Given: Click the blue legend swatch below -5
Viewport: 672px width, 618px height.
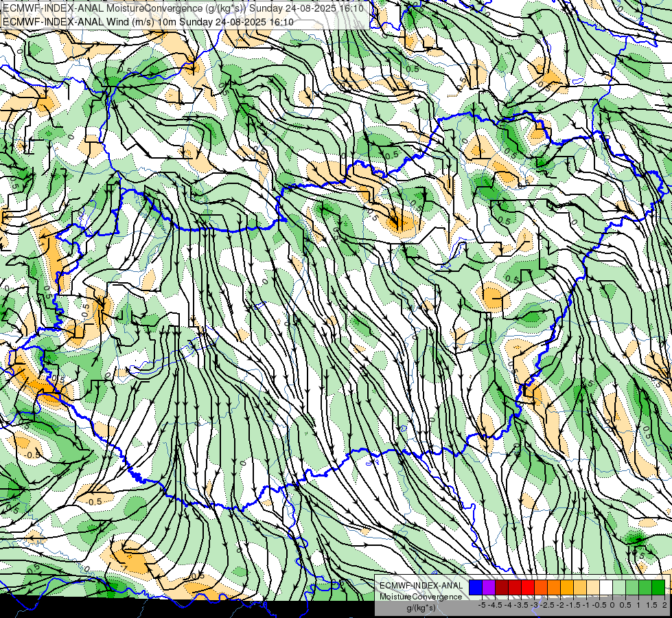Looking at the screenshot, I should [x=476, y=587].
